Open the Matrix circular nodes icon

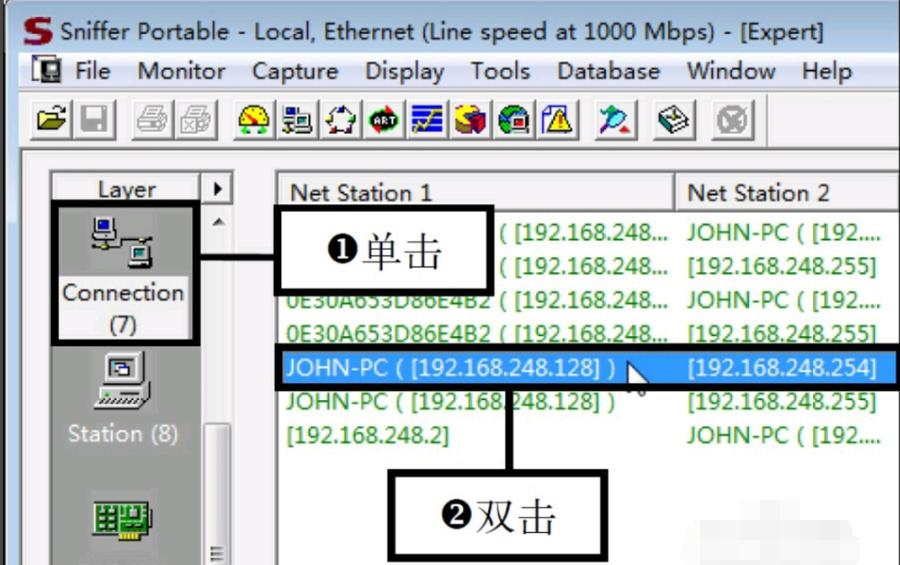(340, 120)
